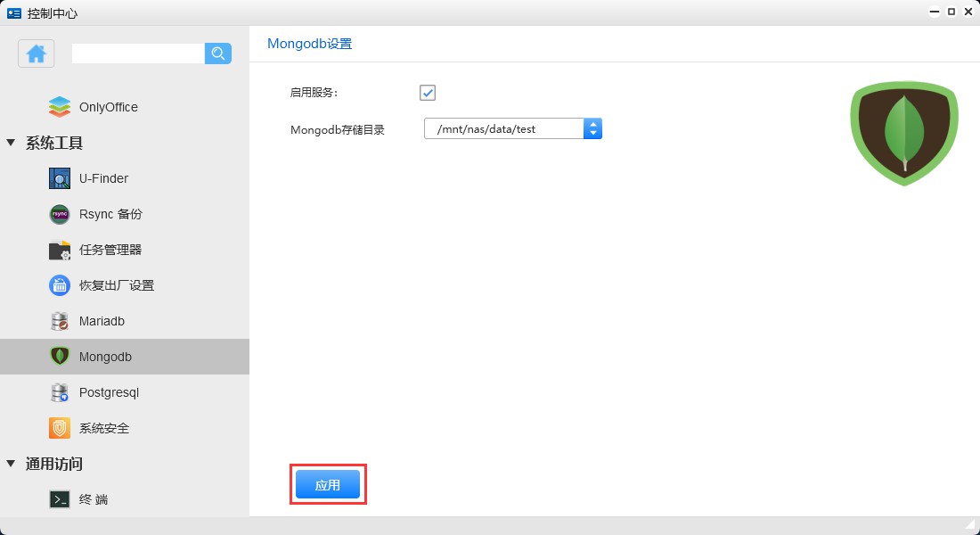Launch 任务管理器 from its icon
This screenshot has width=980, height=535.
coord(59,250)
